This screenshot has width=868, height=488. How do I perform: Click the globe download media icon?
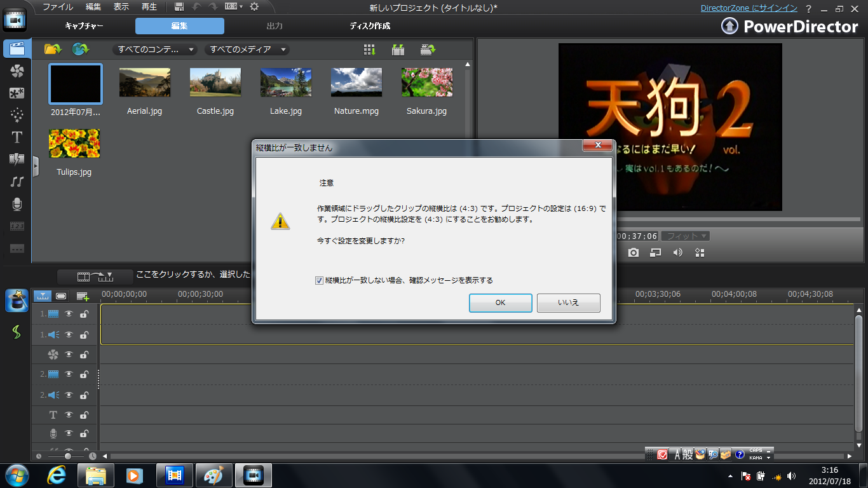pos(80,49)
